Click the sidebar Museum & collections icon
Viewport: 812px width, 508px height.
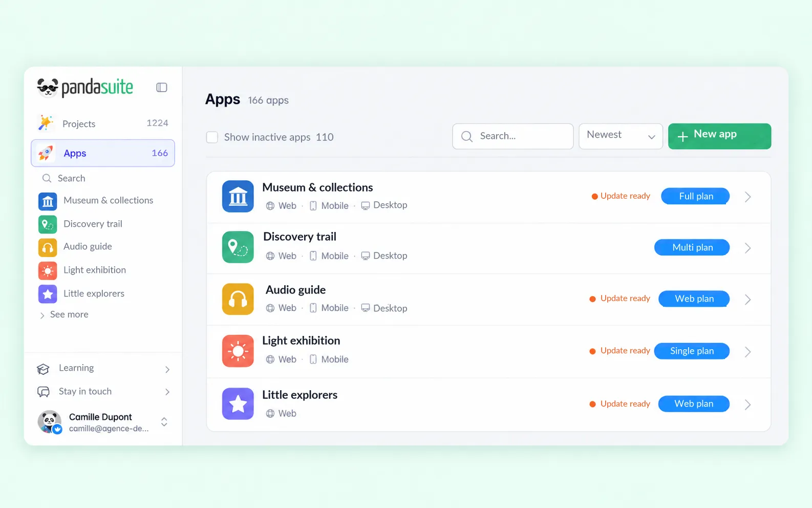tap(48, 201)
